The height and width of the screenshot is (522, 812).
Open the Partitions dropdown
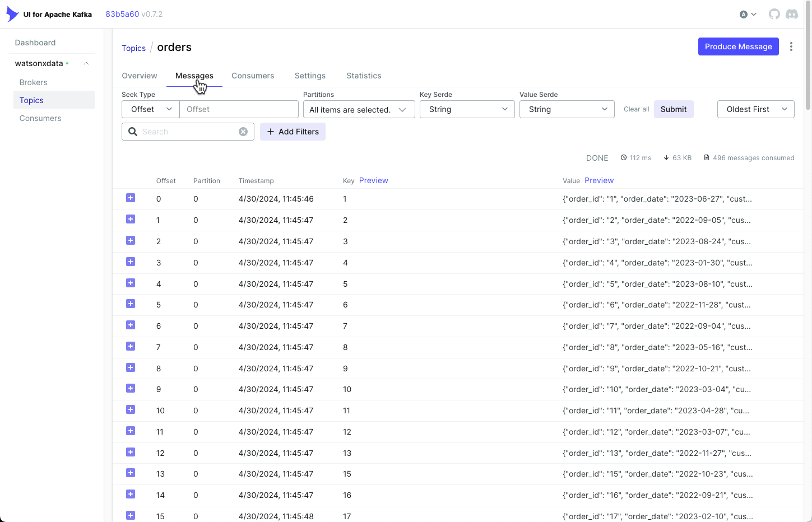(359, 109)
